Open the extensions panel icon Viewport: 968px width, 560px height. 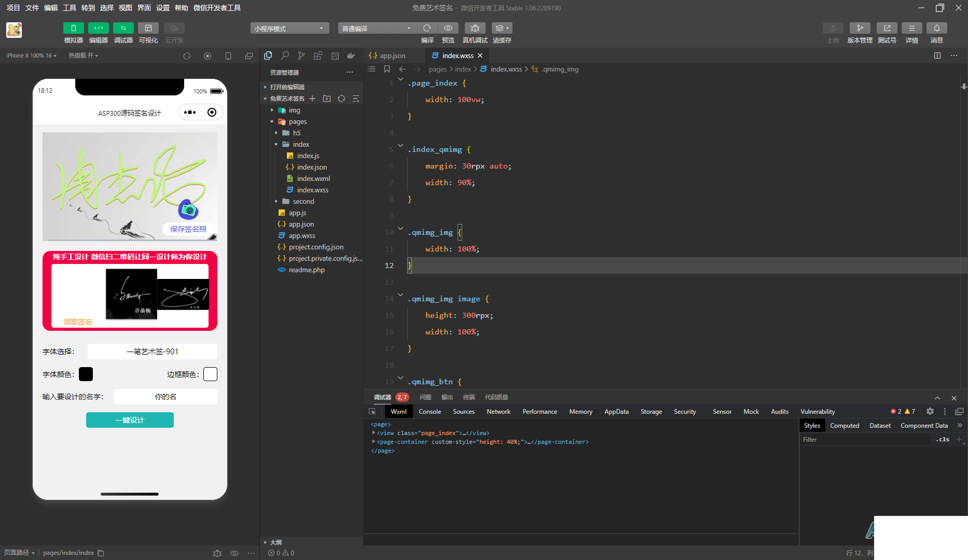pos(318,55)
